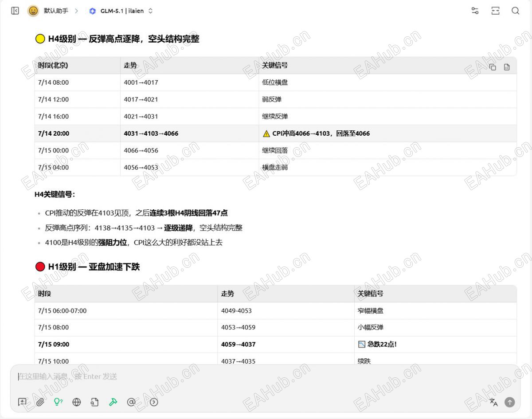532x419 pixels.
Task: Select the 弱反弹 cell
Action: (x=387, y=99)
